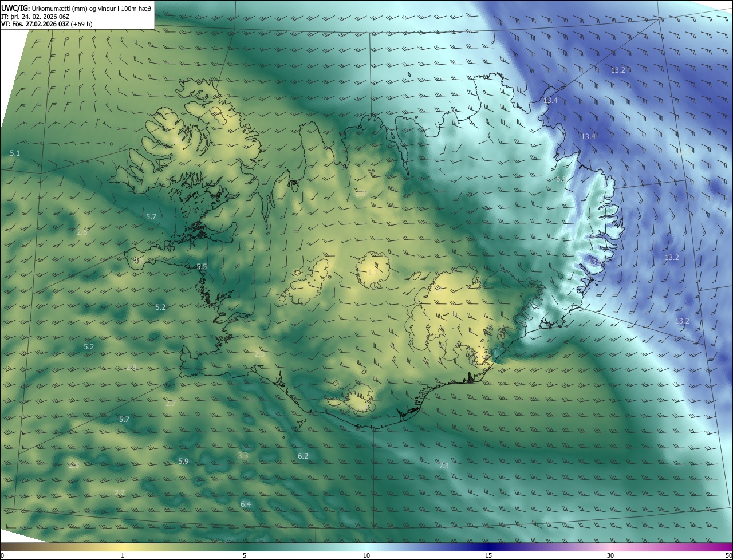Viewport: 733px width, 560px height.
Task: Click the 2.8 value label on the map
Action: (x=131, y=367)
